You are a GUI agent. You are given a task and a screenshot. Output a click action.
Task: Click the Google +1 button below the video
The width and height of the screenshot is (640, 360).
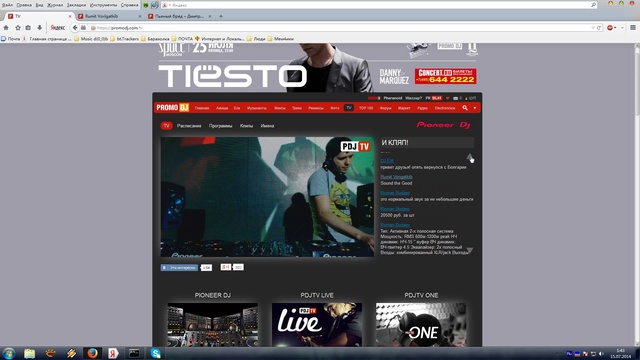226,267
